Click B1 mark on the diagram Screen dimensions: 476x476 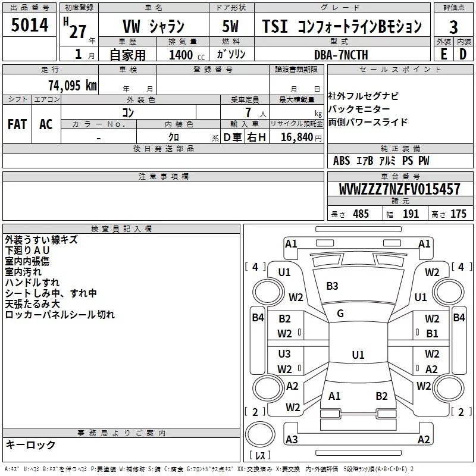click(432, 334)
